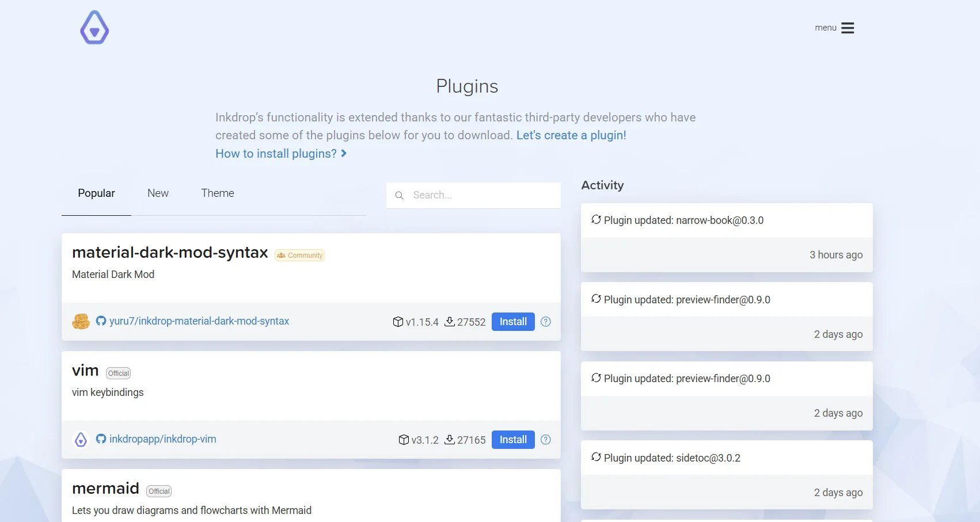Click the Inkdrop logo in header
980x522 pixels.
coord(94,28)
